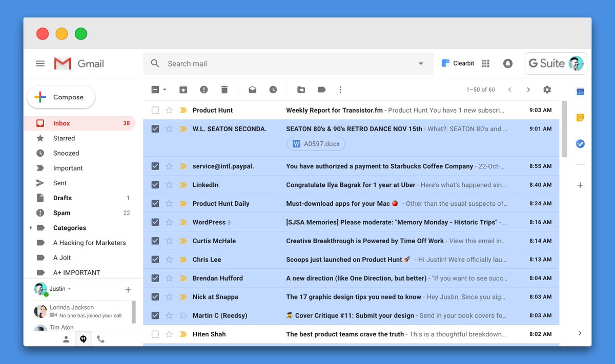Click the Compose button

(61, 97)
